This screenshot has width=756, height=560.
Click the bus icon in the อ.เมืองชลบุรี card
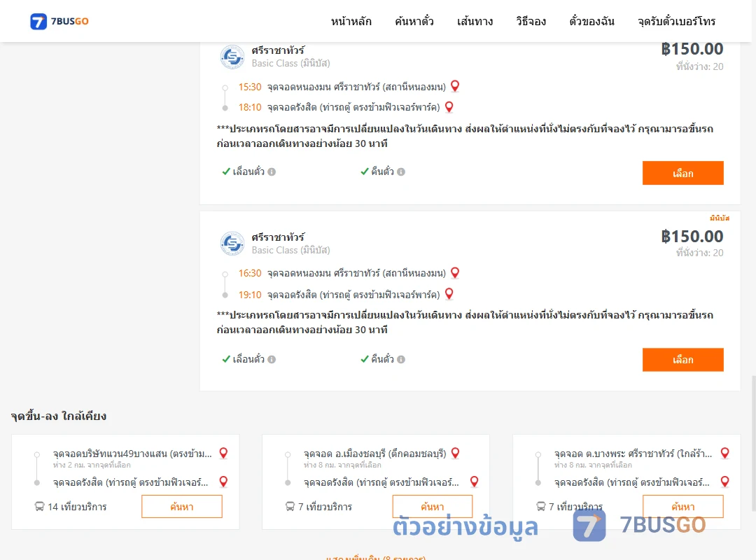[290, 507]
